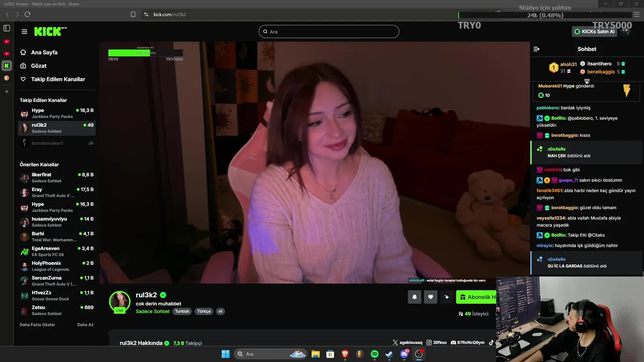Show more channels with Daha Fazla Göster
Viewport: 644px width, 362px height.
tap(37, 325)
